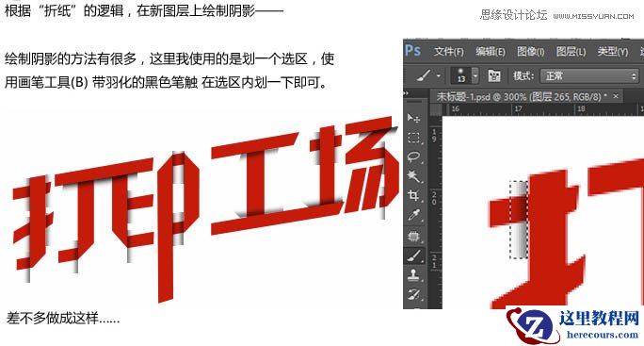Click inside the dashed marquee selection
This screenshot has width=644, height=346.
coord(519,220)
